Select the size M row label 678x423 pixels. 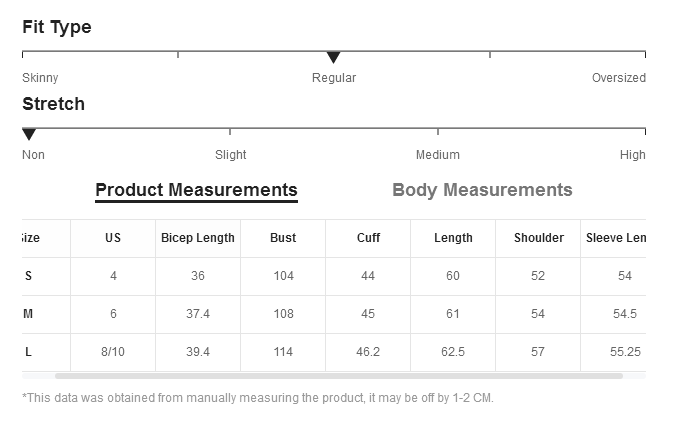(28, 314)
